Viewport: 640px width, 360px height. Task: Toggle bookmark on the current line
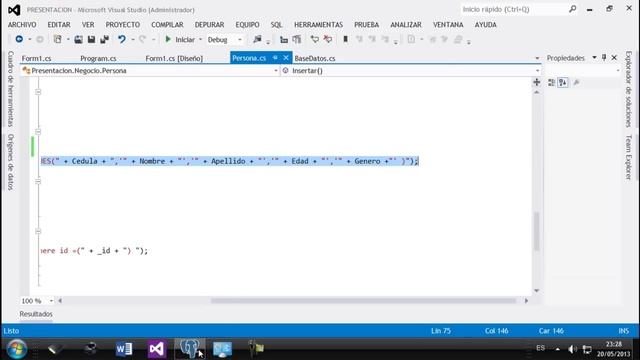(345, 39)
